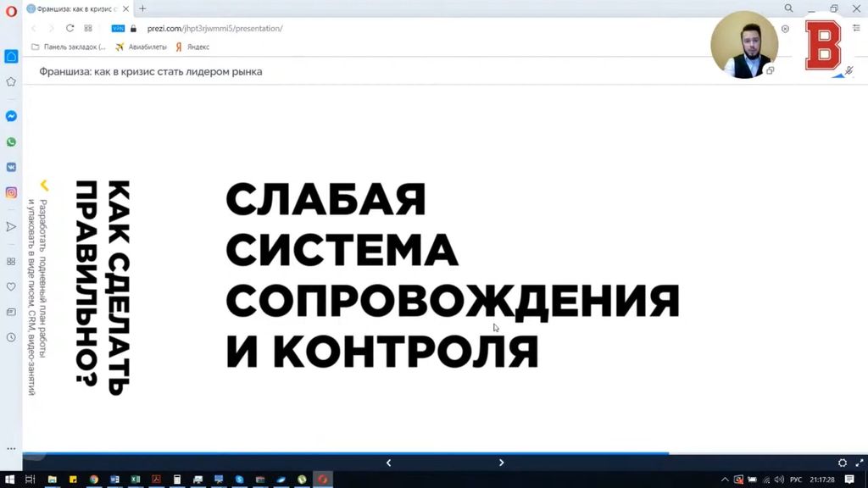View site security lock icon
The height and width of the screenshot is (488, 868).
(x=133, y=28)
